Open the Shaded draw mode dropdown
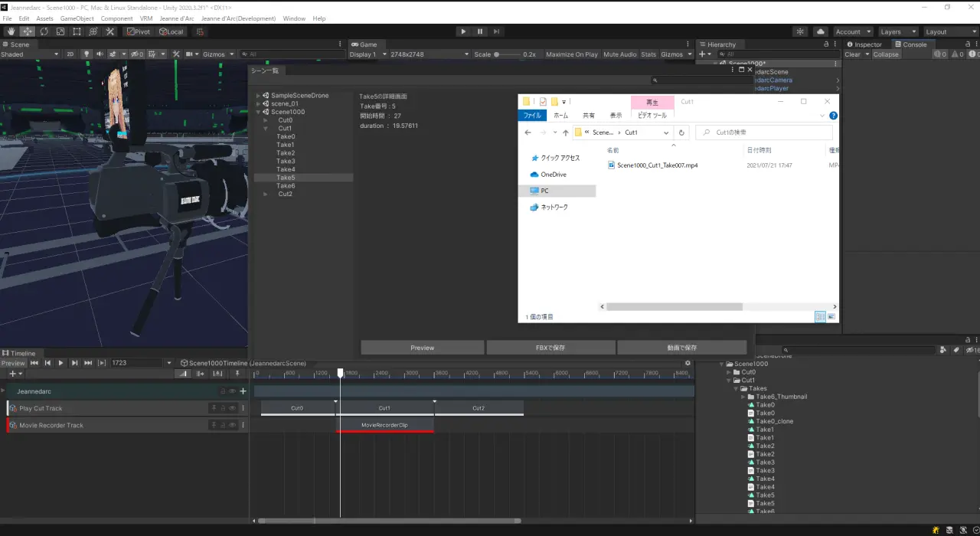This screenshot has width=980, height=536. pos(29,54)
